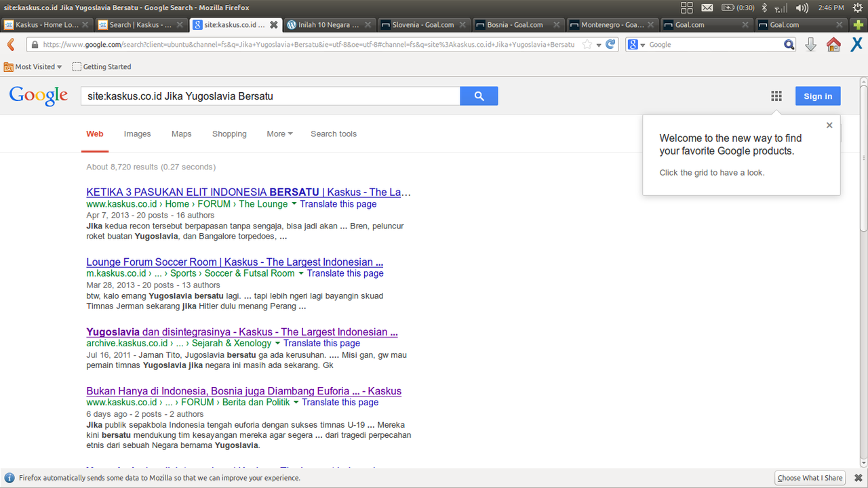Expand the More search menu
Viewport: 868px width, 488px height.
click(279, 134)
